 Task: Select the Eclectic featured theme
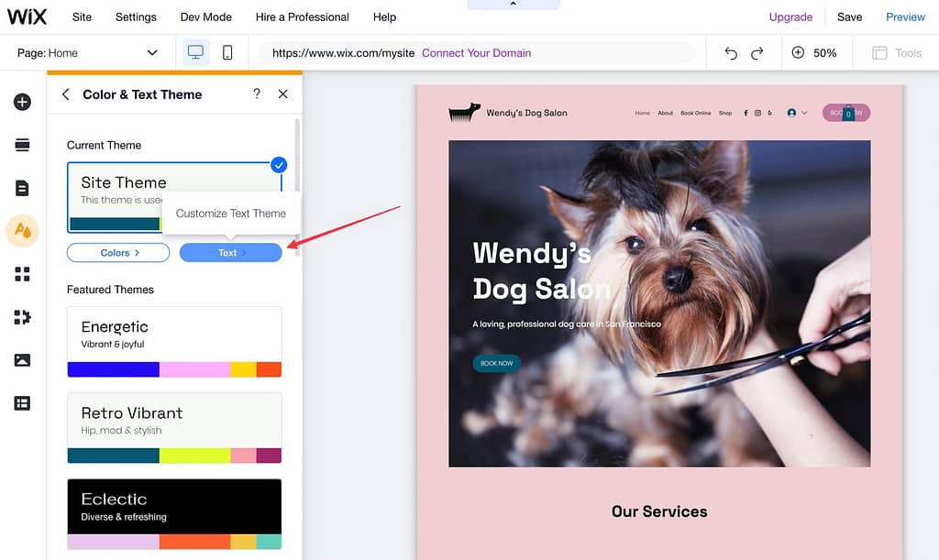174,514
